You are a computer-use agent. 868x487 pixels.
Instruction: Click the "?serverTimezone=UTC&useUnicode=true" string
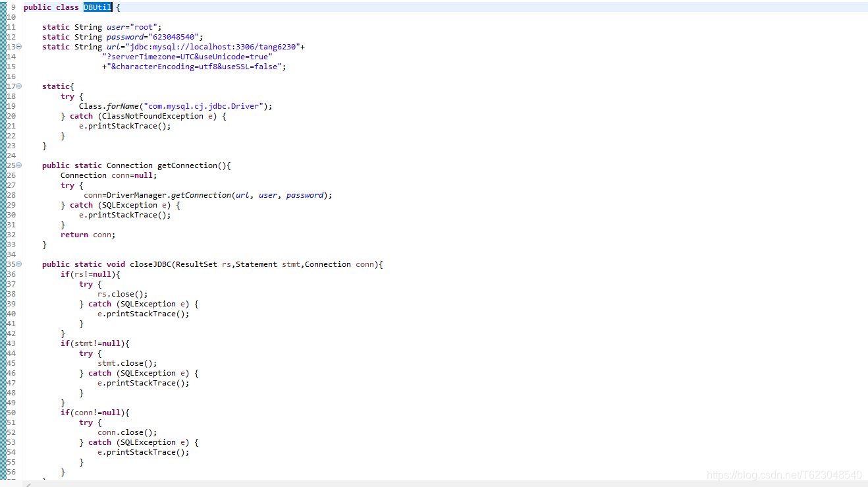(x=187, y=57)
